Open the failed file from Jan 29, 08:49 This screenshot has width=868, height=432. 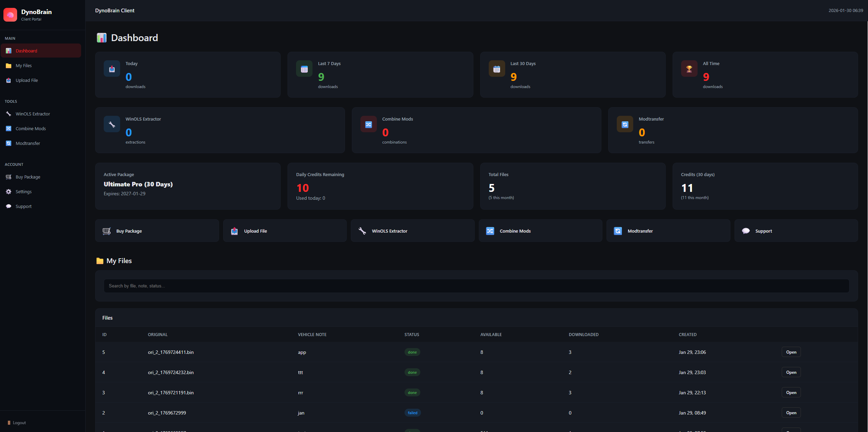point(791,413)
